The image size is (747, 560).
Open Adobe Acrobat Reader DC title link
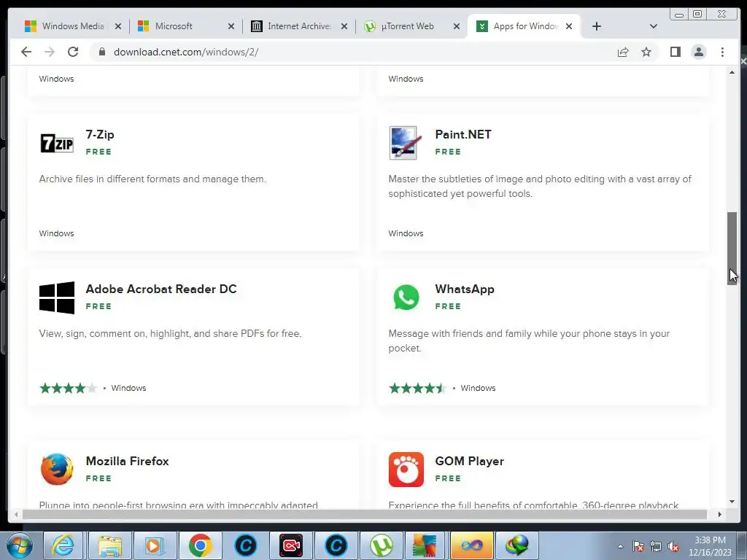pos(161,289)
